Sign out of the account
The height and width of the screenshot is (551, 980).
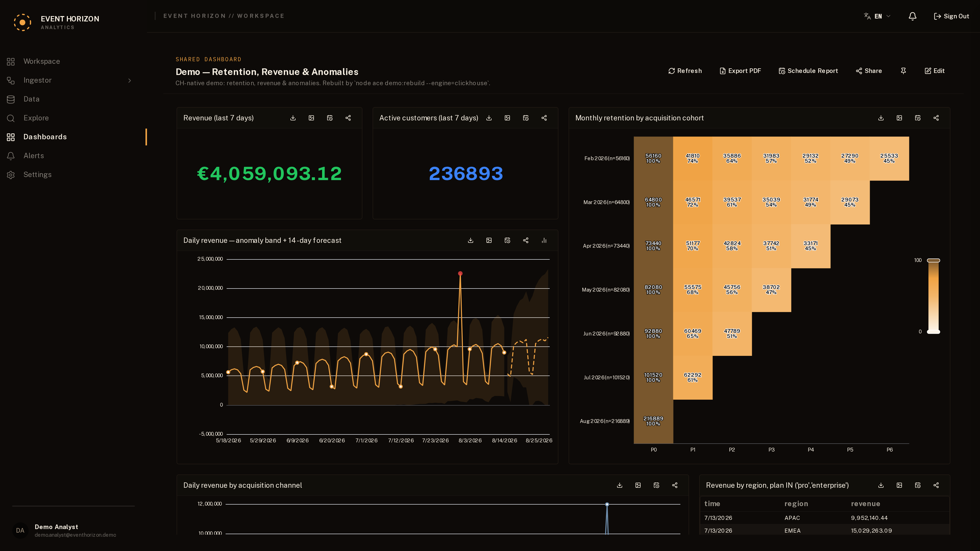click(x=951, y=16)
